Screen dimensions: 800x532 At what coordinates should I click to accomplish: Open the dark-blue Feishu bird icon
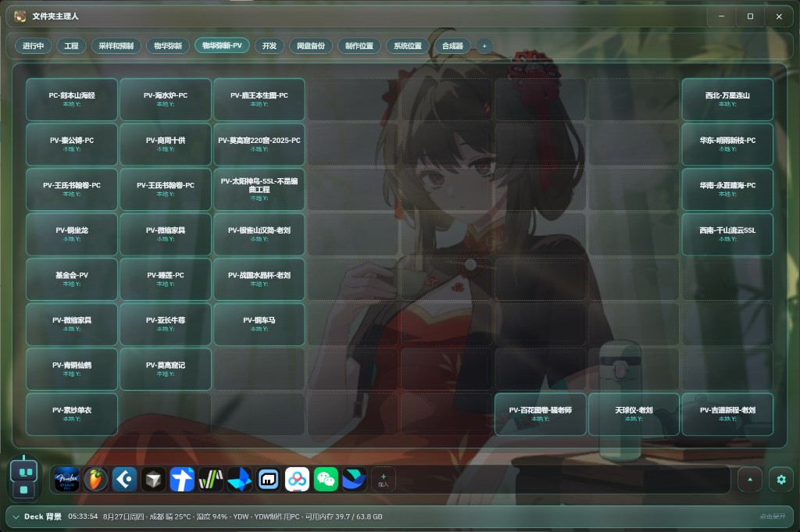[355, 480]
